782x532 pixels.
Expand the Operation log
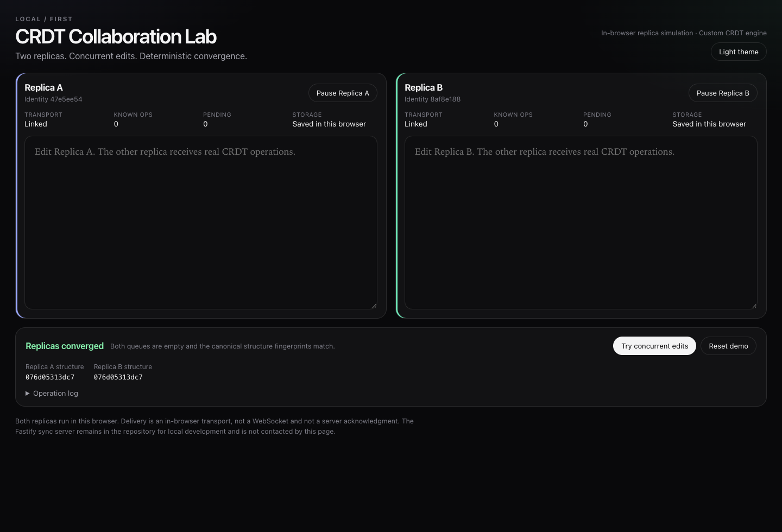[52, 393]
